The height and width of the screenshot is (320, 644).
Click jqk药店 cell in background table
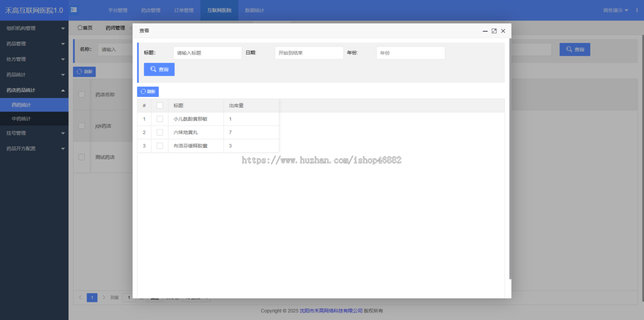104,126
